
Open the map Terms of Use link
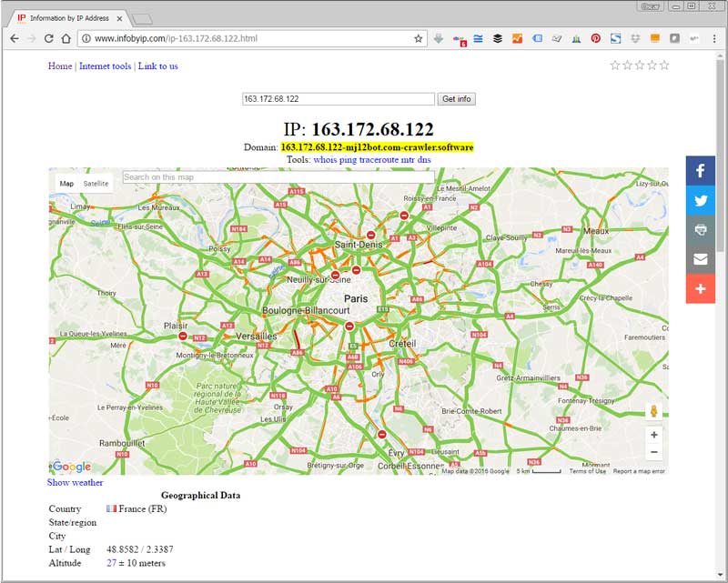(587, 471)
